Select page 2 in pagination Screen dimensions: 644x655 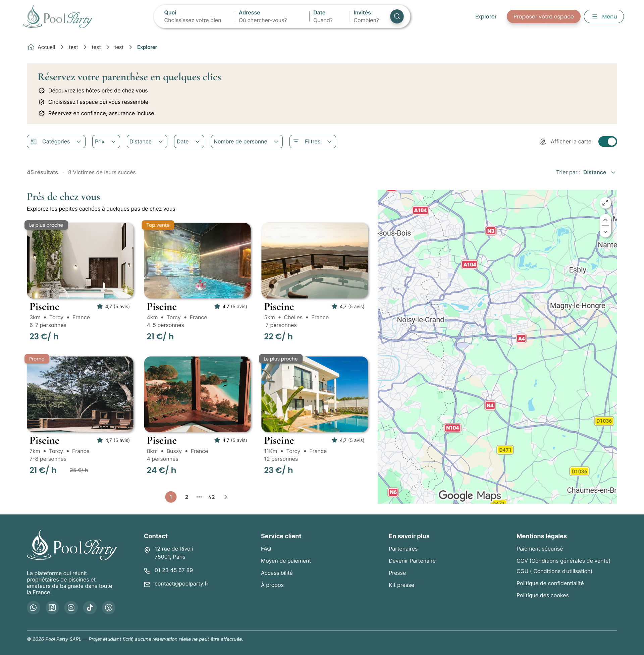[186, 497]
